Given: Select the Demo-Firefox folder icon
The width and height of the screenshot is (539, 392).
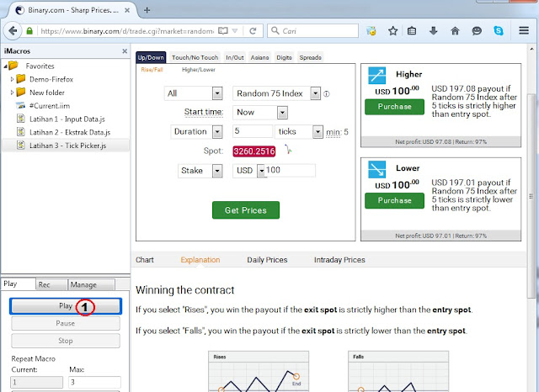Looking at the screenshot, I should tap(21, 79).
